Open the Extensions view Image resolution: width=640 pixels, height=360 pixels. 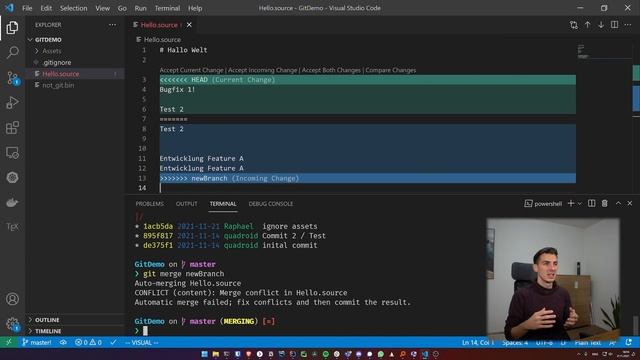[12, 128]
